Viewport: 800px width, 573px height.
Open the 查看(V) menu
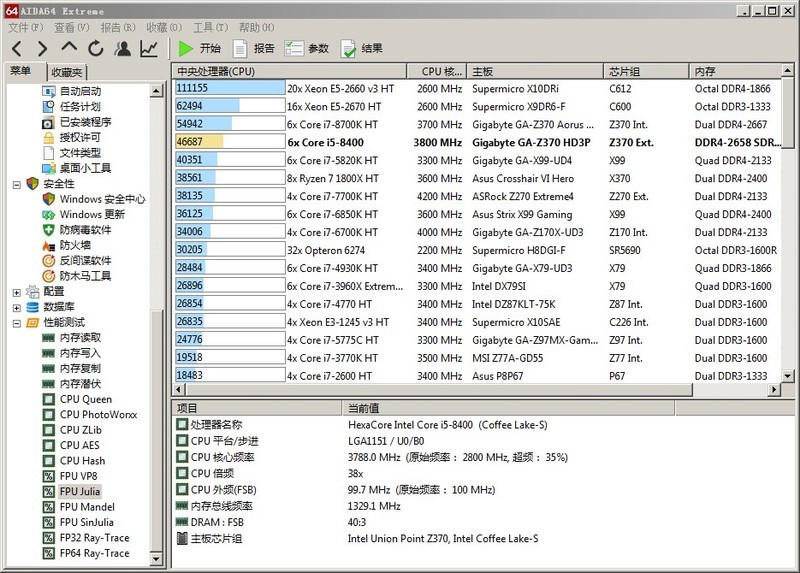tap(72, 27)
